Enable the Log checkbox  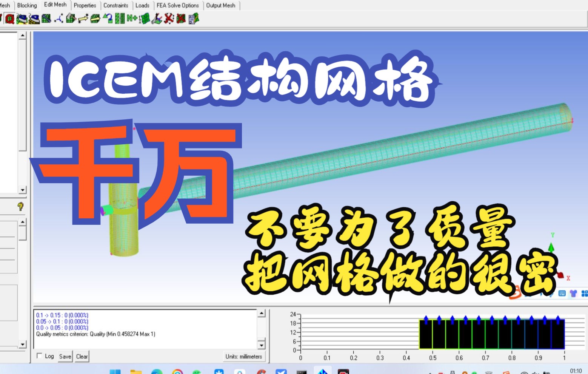(39, 356)
